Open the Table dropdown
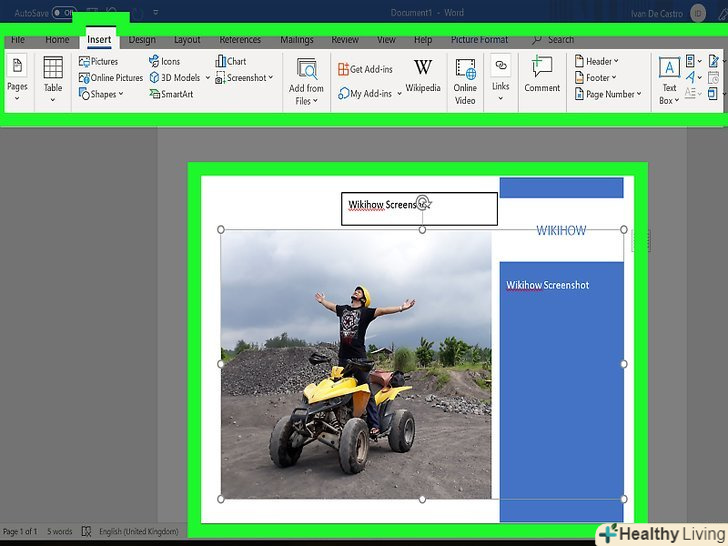Image resolution: width=728 pixels, height=546 pixels. pyautogui.click(x=53, y=79)
